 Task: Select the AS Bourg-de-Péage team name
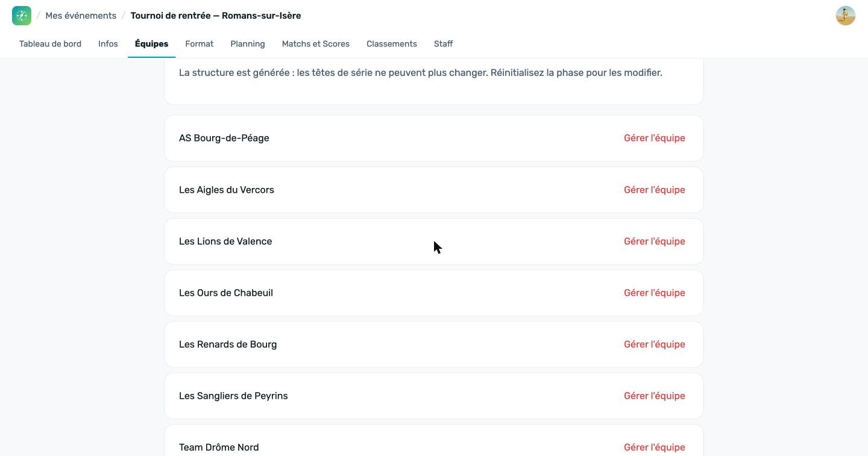(x=224, y=138)
